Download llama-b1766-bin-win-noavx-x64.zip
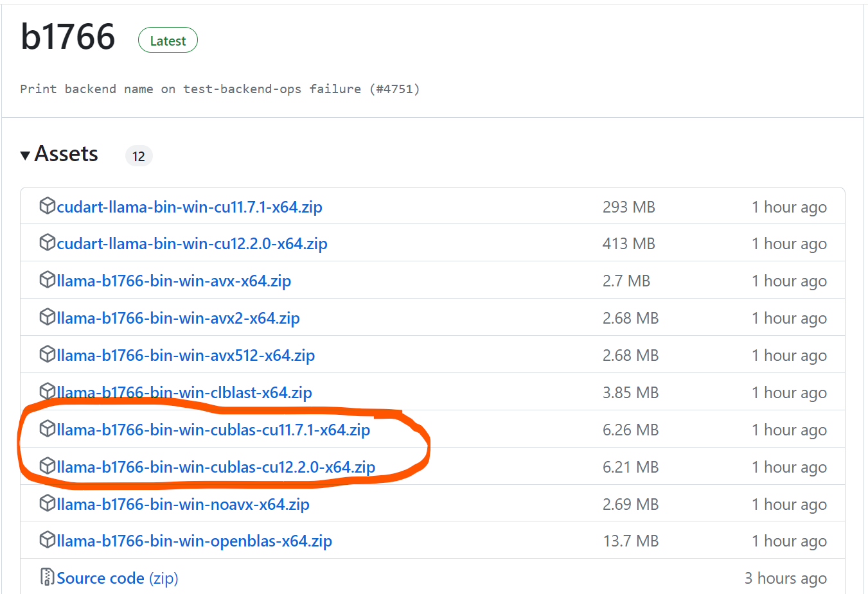Screen dimensions: 868x594 pyautogui.click(x=183, y=504)
